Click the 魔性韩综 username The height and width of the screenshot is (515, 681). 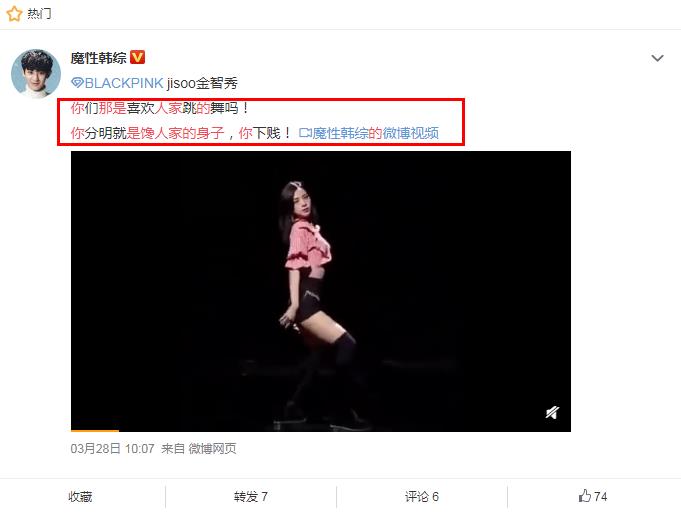[x=99, y=57]
